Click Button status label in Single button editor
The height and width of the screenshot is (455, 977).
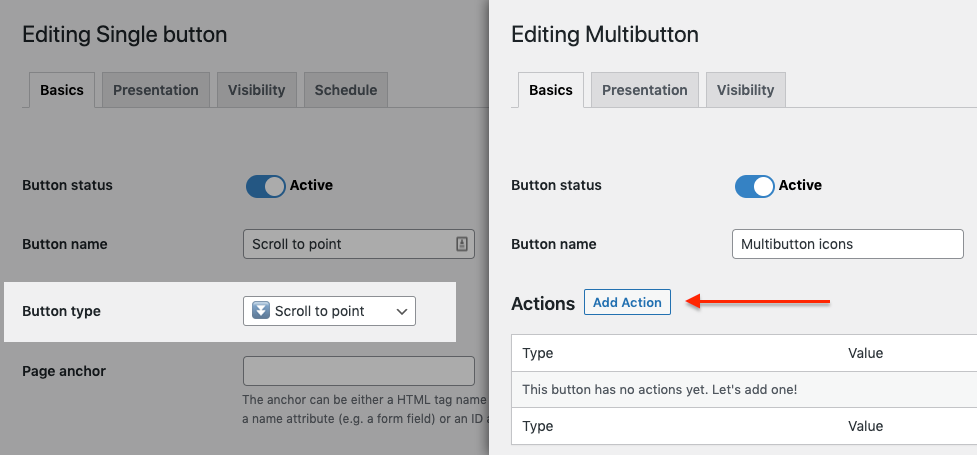coord(67,185)
